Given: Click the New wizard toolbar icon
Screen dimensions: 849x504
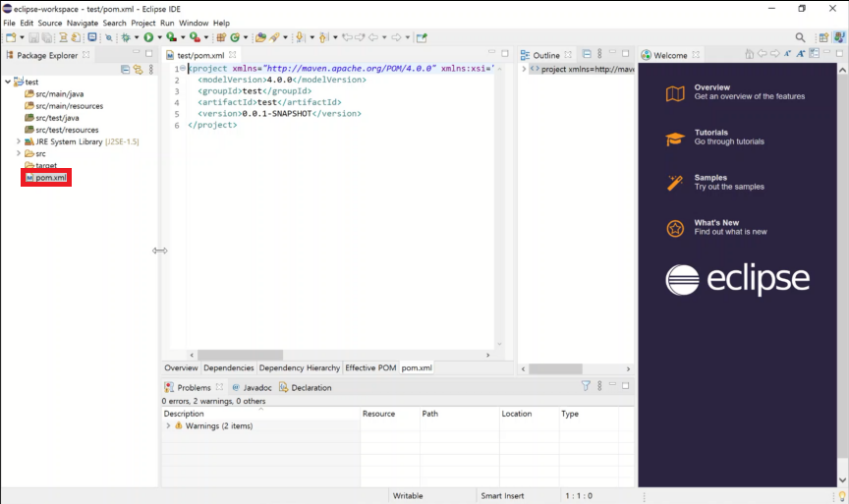Looking at the screenshot, I should (11, 37).
